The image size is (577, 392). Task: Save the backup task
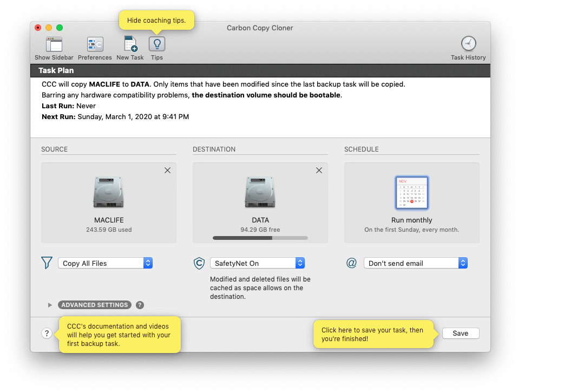point(461,333)
